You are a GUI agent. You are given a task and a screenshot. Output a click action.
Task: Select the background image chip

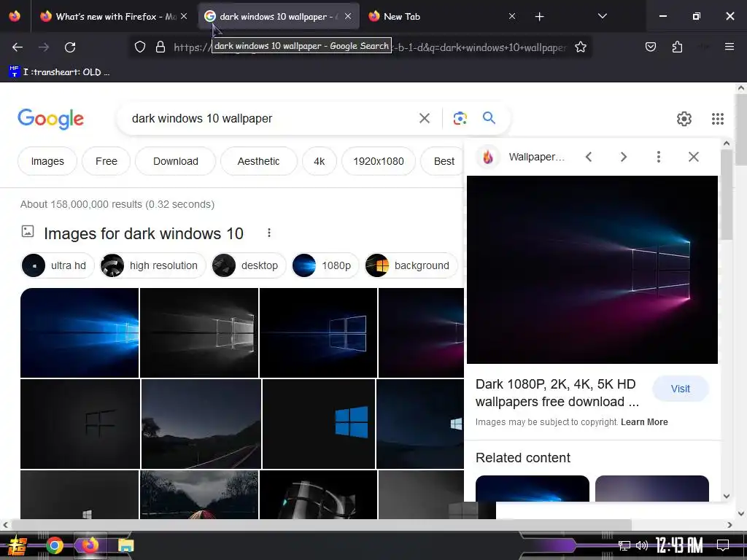[x=411, y=265]
